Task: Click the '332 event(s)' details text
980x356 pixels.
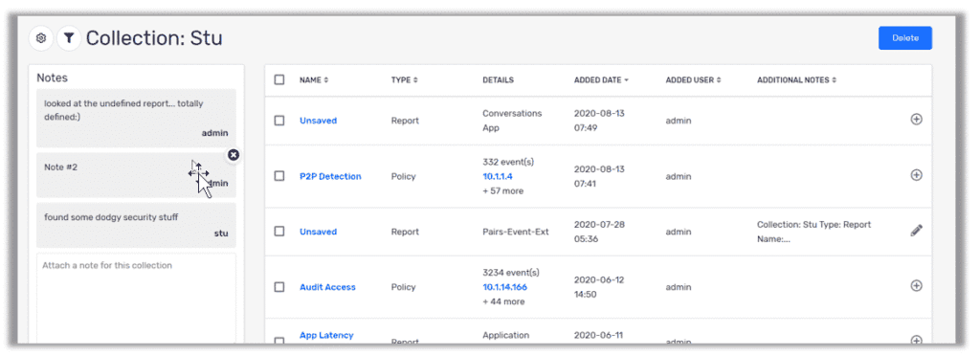Action: [508, 162]
